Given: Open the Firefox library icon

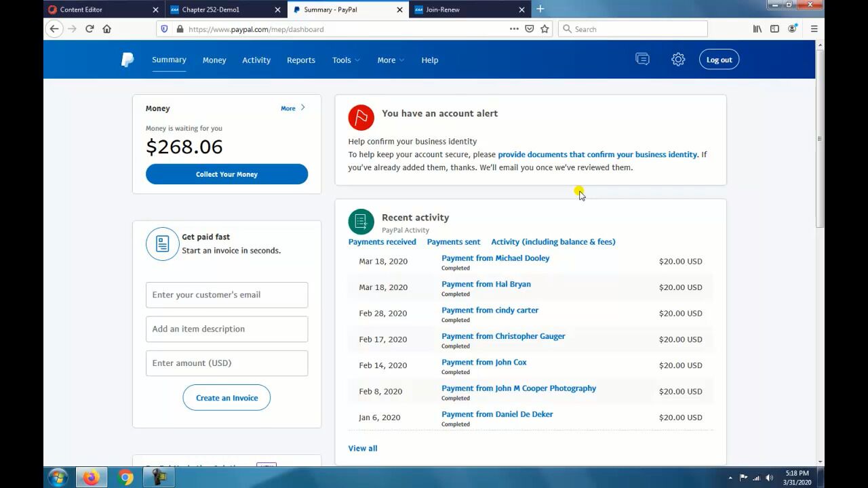Looking at the screenshot, I should click(757, 29).
